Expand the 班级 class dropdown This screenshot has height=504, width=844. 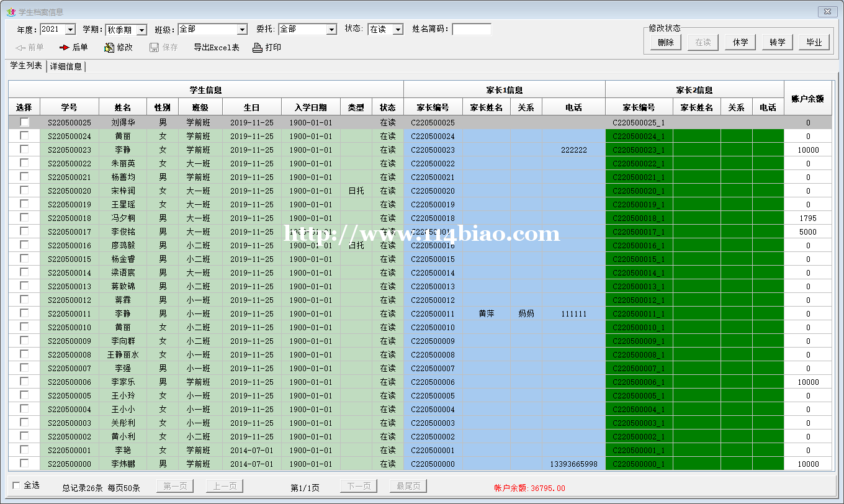(243, 29)
